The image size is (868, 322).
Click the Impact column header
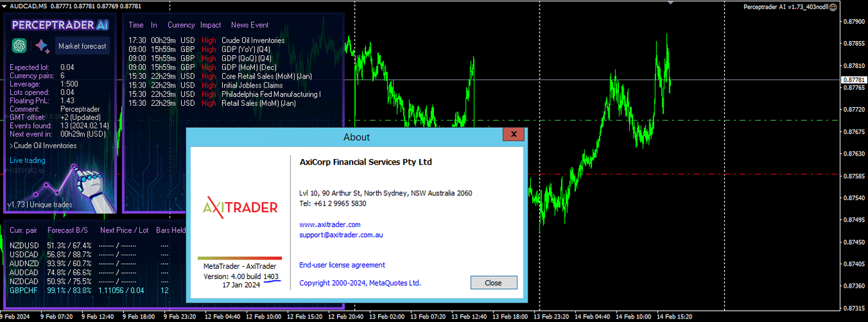(x=211, y=25)
